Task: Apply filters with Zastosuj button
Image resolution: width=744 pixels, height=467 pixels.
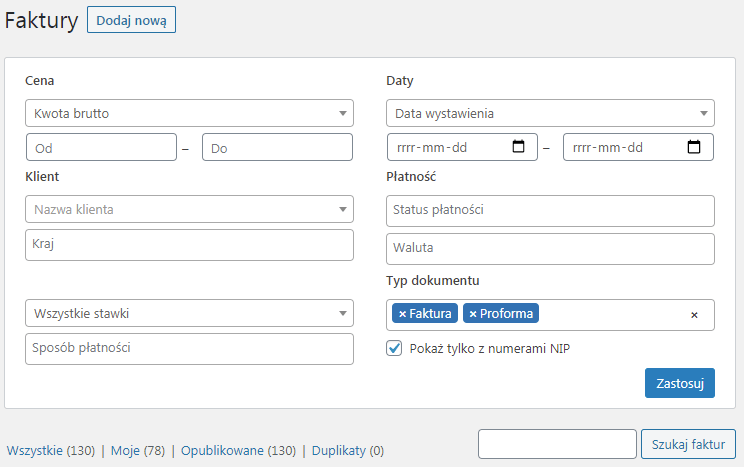Action: pos(679,383)
